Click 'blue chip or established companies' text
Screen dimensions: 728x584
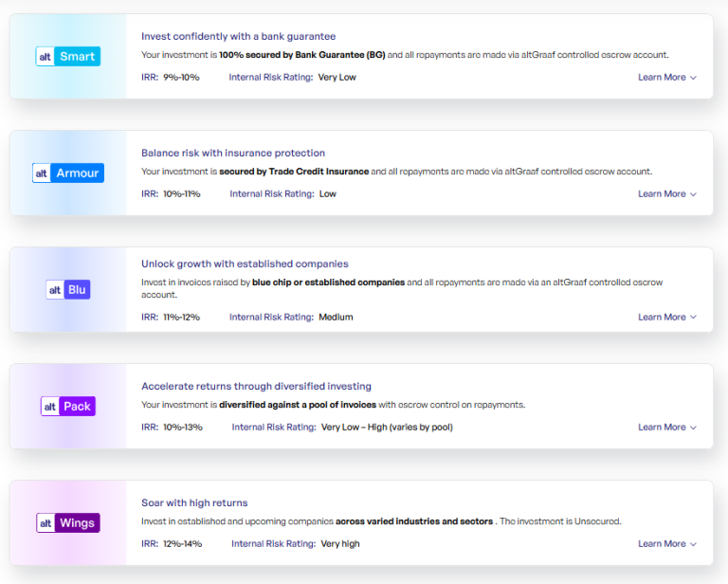[328, 282]
